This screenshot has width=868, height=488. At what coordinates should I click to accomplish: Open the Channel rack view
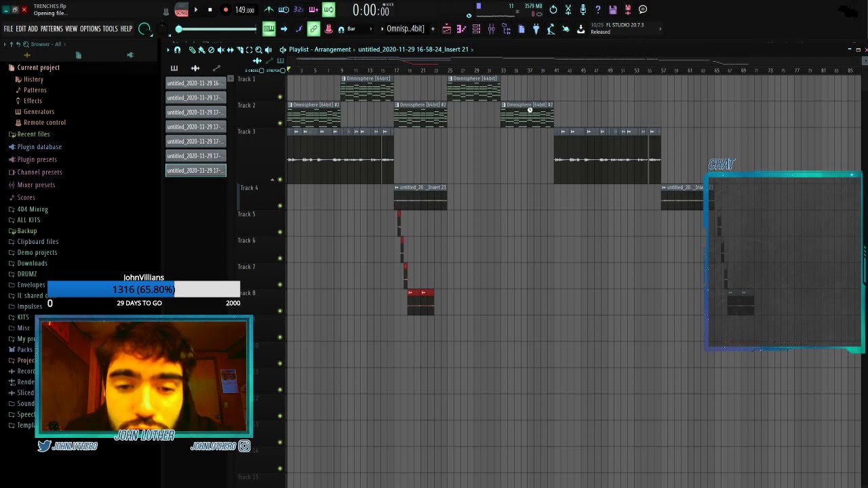(x=476, y=29)
